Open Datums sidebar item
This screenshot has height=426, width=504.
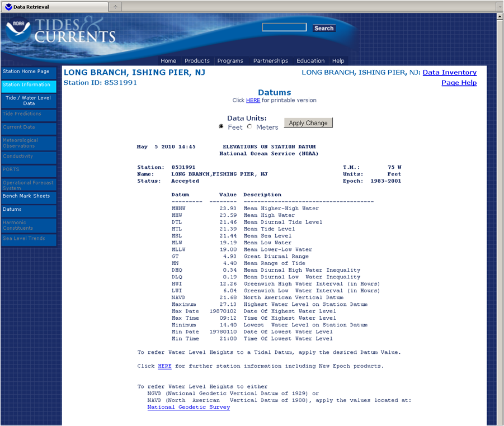[29, 211]
